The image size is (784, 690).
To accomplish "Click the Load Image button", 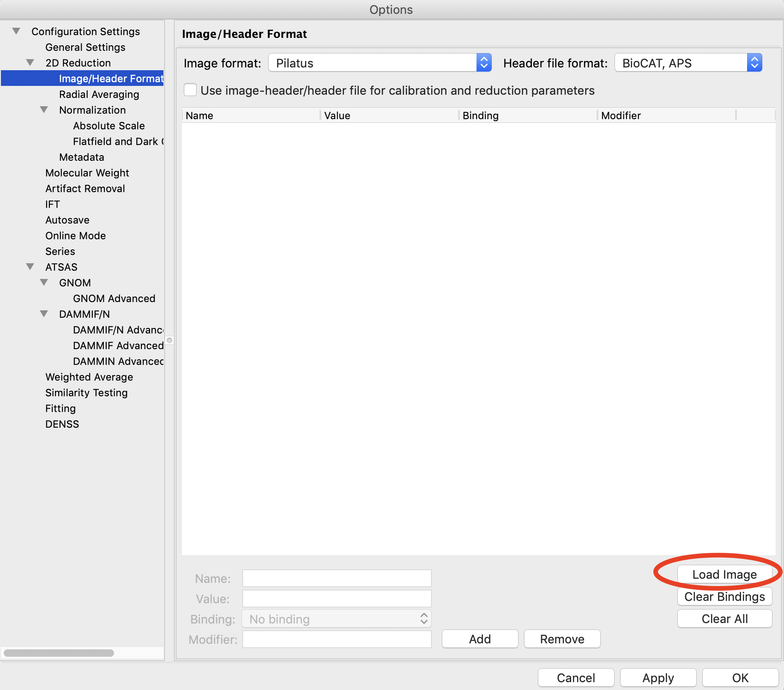I will coord(724,574).
